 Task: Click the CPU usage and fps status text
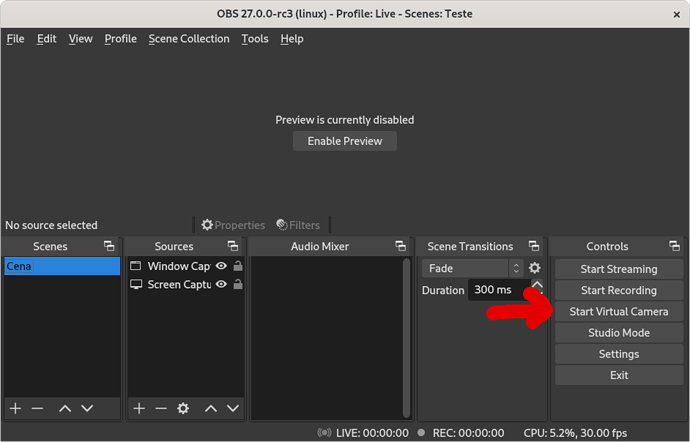pos(575,433)
